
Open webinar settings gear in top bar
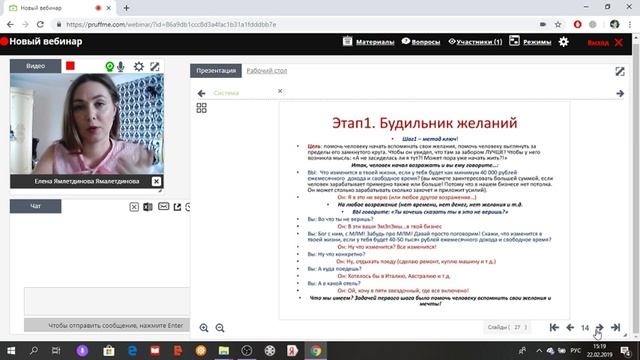tap(564, 42)
